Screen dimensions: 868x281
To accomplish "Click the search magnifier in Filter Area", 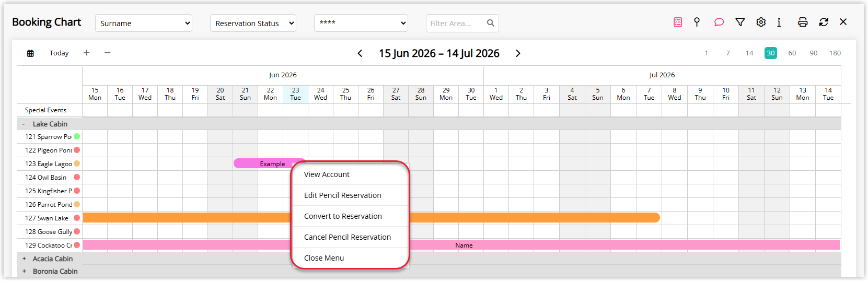I will coord(490,23).
